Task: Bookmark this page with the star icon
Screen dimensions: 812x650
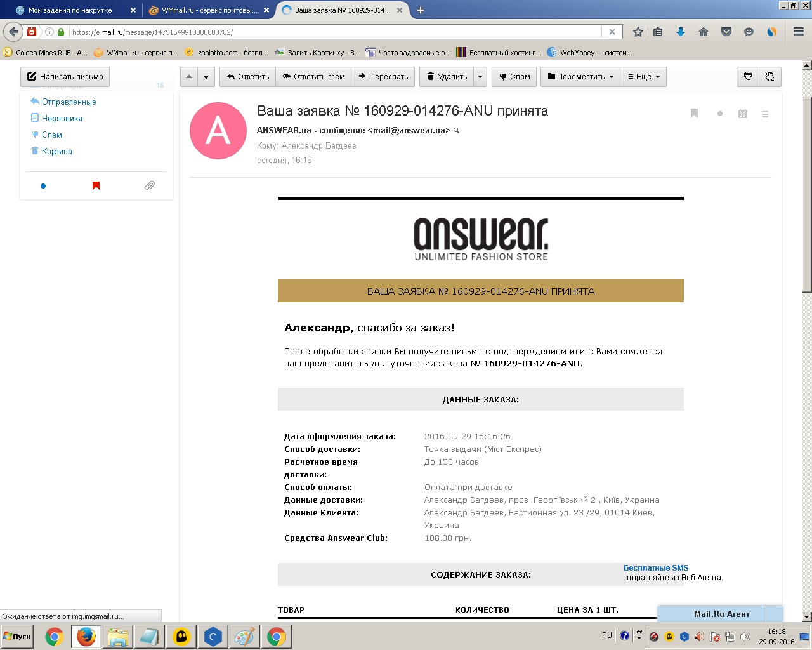Action: click(x=638, y=32)
